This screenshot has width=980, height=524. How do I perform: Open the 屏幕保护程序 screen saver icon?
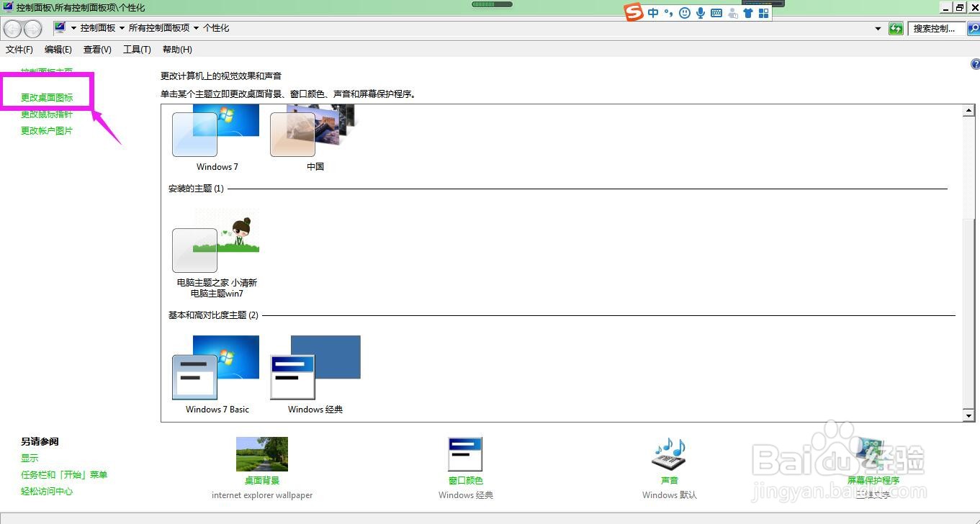pos(873,454)
